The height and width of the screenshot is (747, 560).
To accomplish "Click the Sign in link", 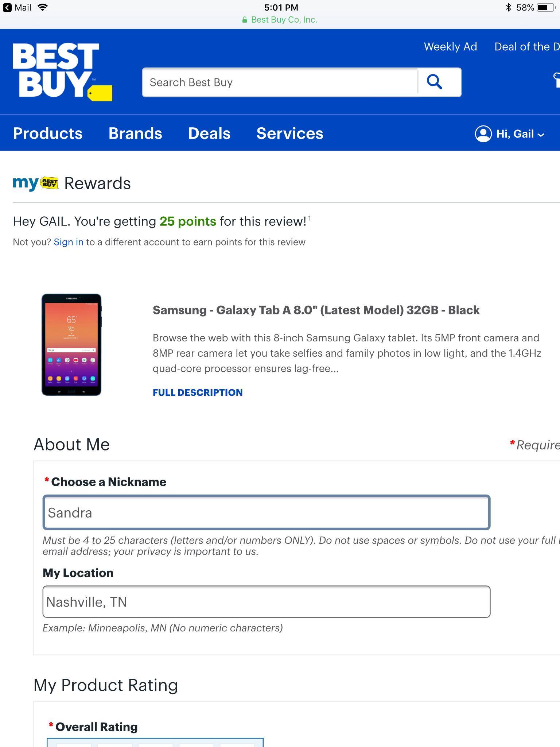I will (69, 242).
